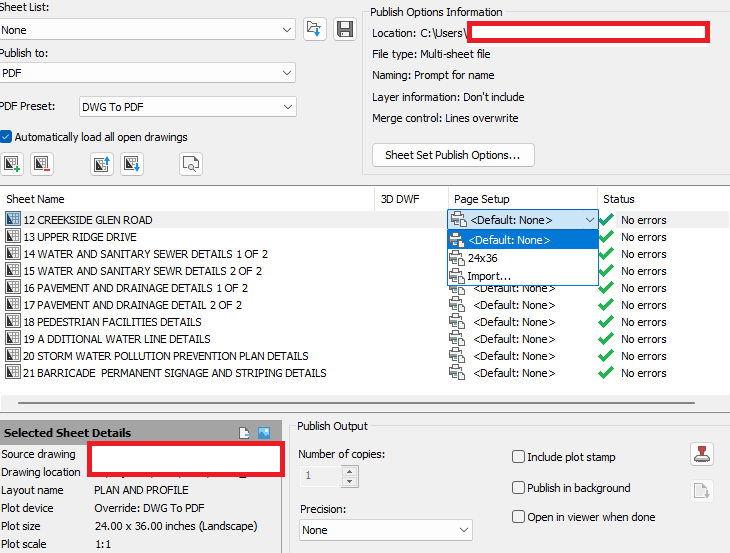Viewport: 730px width, 553px height.
Task: Click the No errors status for sheet 13
Action: pyautogui.click(x=643, y=237)
